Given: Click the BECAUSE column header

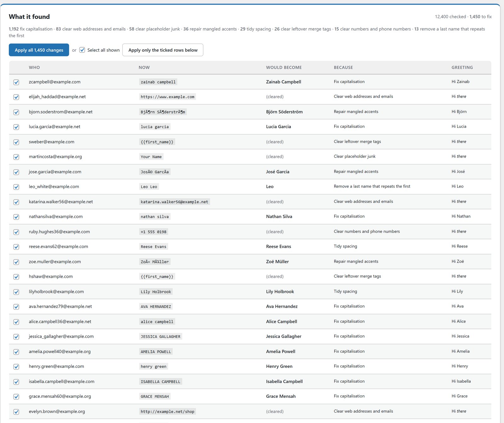Looking at the screenshot, I should (343, 67).
